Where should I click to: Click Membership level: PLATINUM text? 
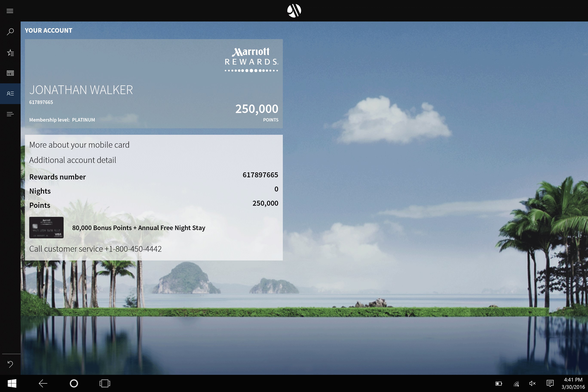click(62, 120)
